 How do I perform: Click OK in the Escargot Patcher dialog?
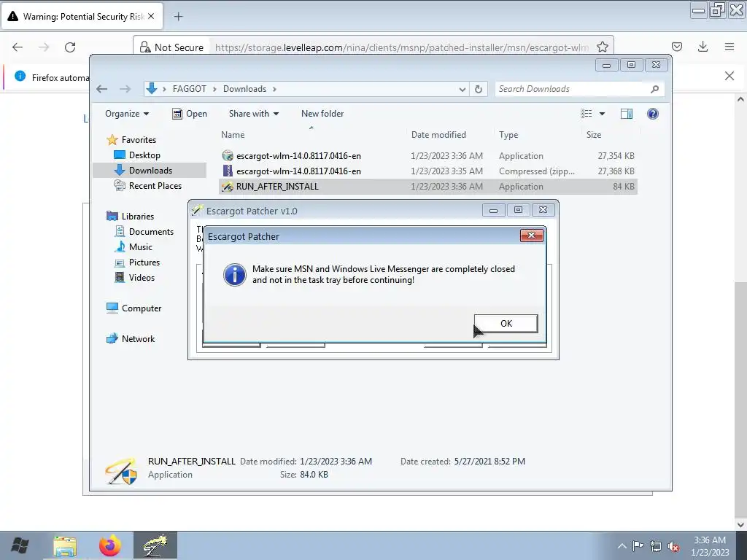click(506, 323)
